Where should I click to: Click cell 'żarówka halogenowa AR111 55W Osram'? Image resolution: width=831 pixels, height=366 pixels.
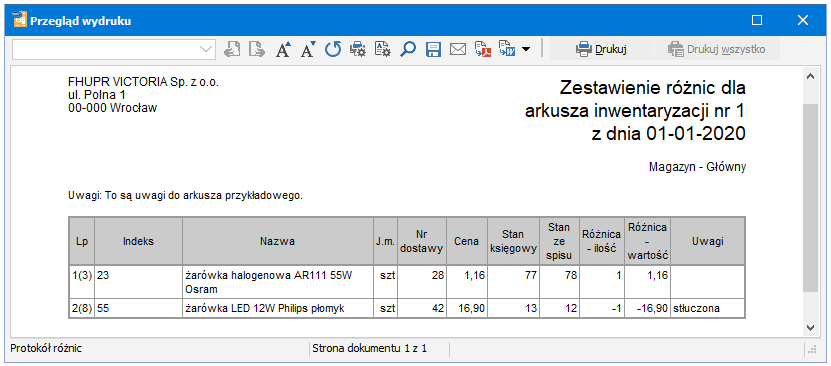pos(278,282)
